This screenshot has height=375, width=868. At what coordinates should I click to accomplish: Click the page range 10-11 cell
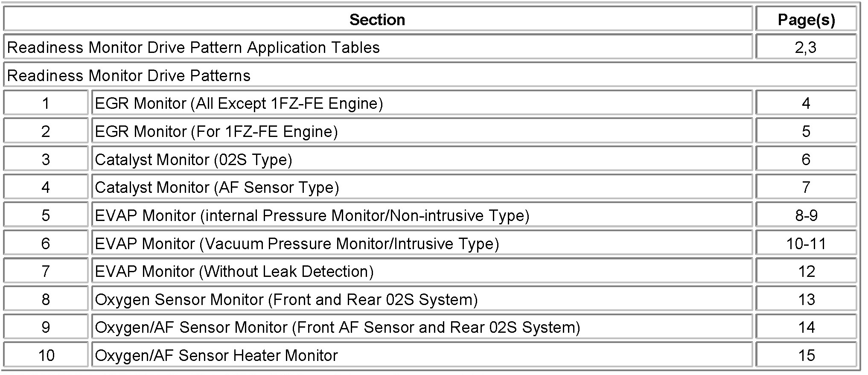point(806,244)
